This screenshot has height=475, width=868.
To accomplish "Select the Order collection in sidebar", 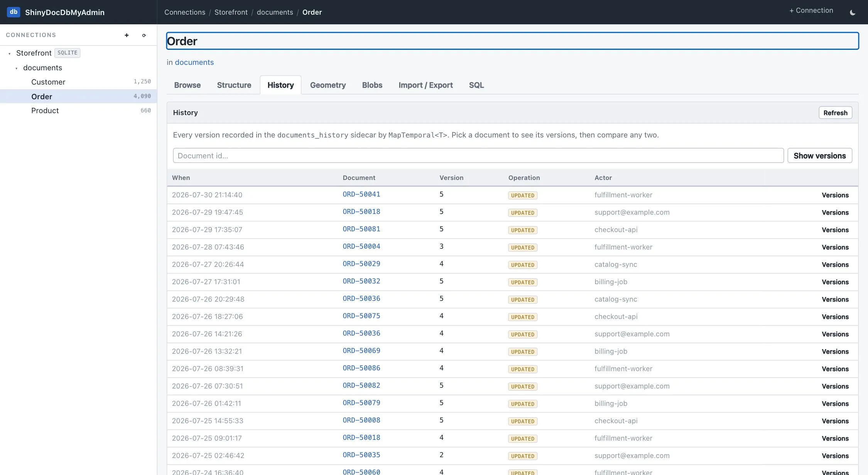I will [78, 96].
